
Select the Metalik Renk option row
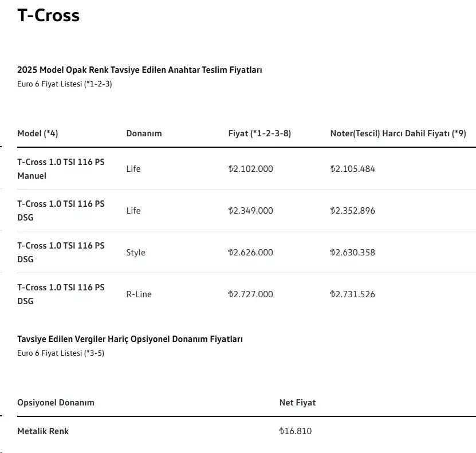coord(246,431)
